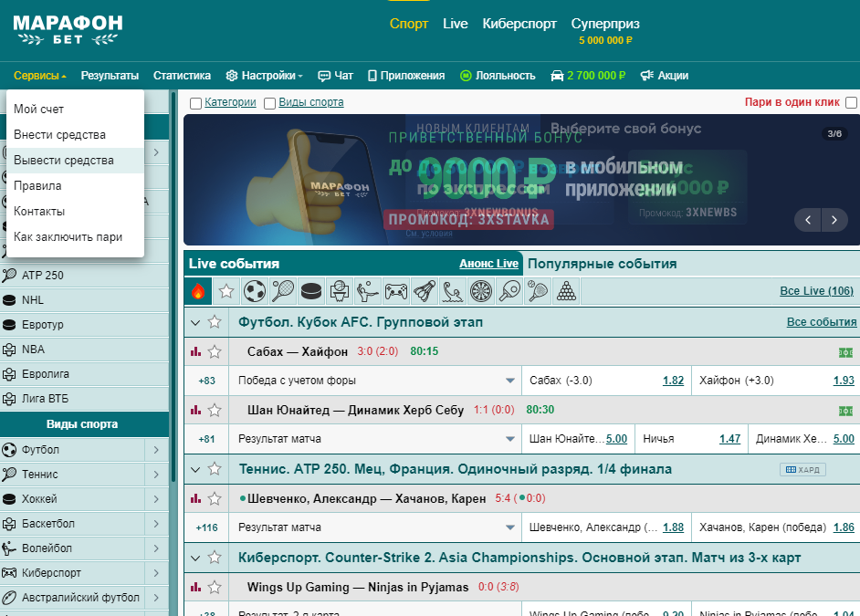The height and width of the screenshot is (616, 860).
Task: Open the Сервисы dropdown menu
Action: (40, 76)
